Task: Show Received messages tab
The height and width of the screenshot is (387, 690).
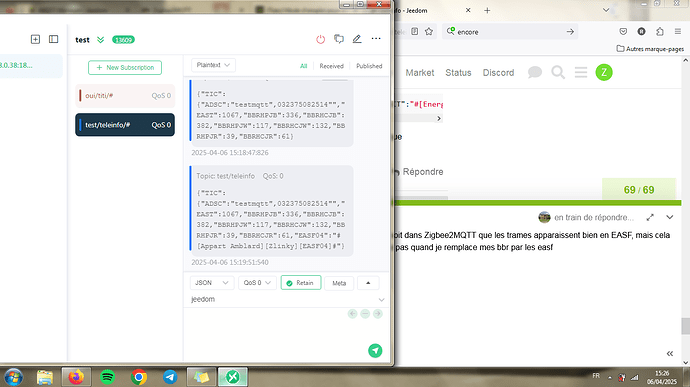Action: pos(331,66)
